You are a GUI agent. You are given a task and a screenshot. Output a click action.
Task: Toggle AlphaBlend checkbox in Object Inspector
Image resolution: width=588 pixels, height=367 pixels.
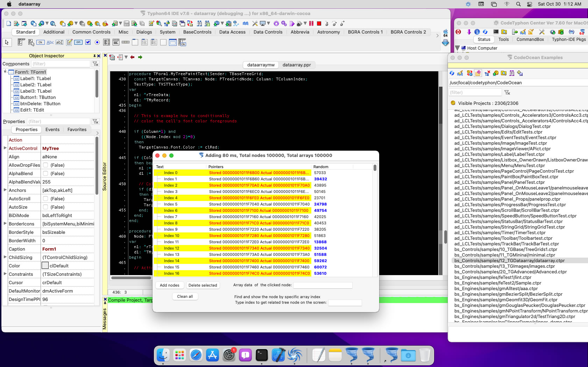45,173
